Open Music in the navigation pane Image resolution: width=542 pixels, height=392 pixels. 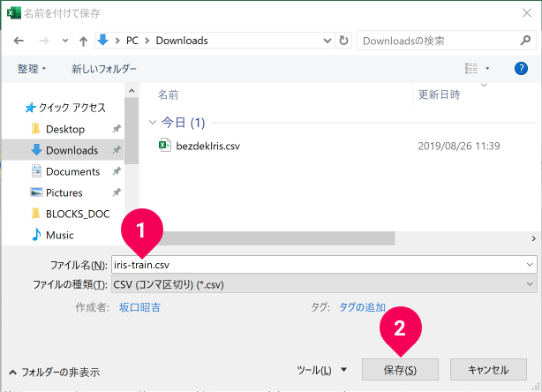pos(53,235)
